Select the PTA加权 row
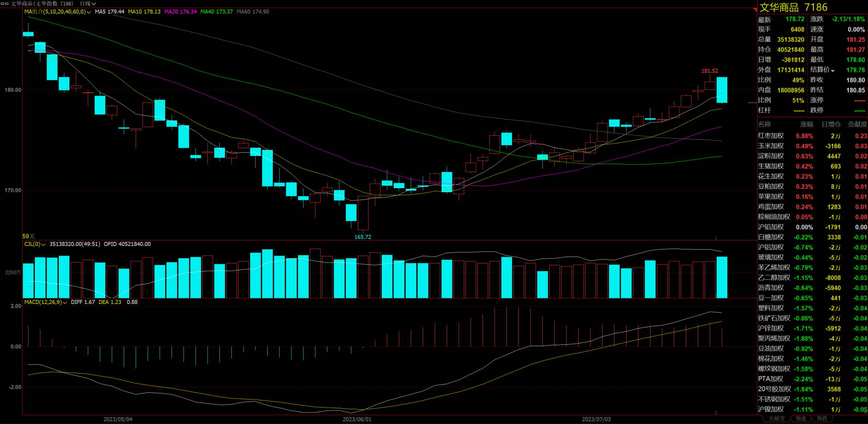 point(812,379)
